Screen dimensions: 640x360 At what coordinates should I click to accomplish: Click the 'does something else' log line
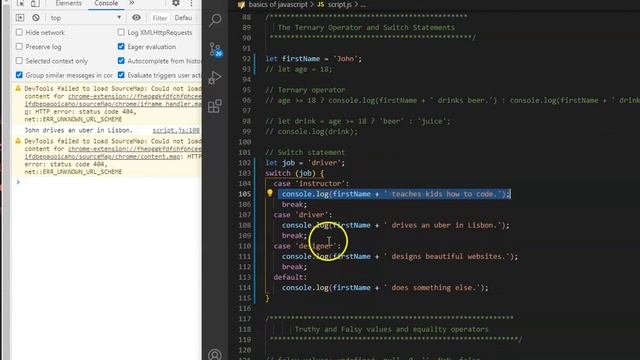tap(385, 287)
